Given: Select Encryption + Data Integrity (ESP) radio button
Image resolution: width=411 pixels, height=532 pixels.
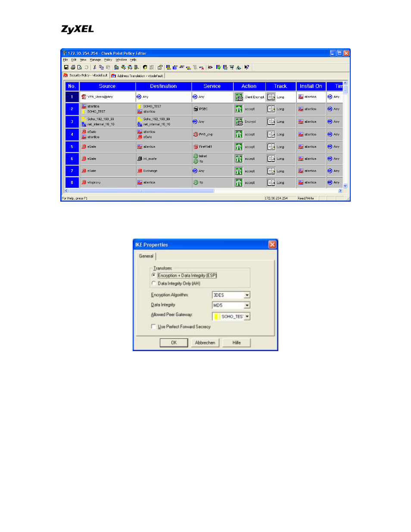Looking at the screenshot, I should click(153, 275).
